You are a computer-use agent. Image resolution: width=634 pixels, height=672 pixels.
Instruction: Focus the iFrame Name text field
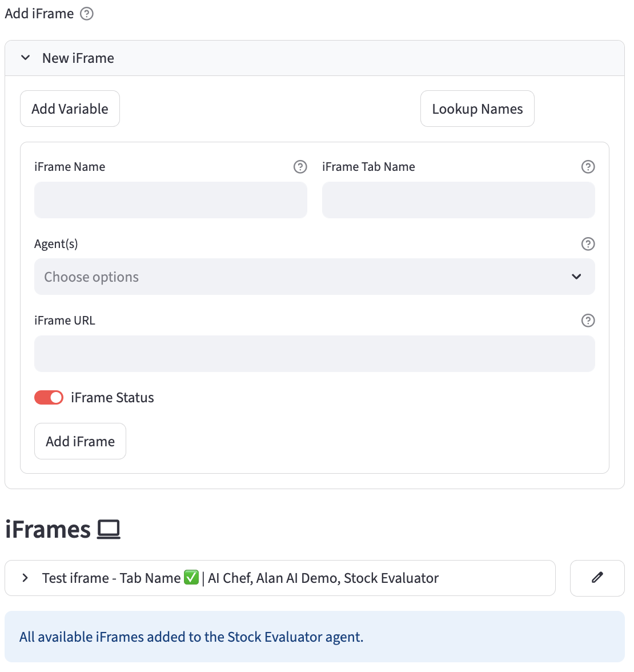171,200
